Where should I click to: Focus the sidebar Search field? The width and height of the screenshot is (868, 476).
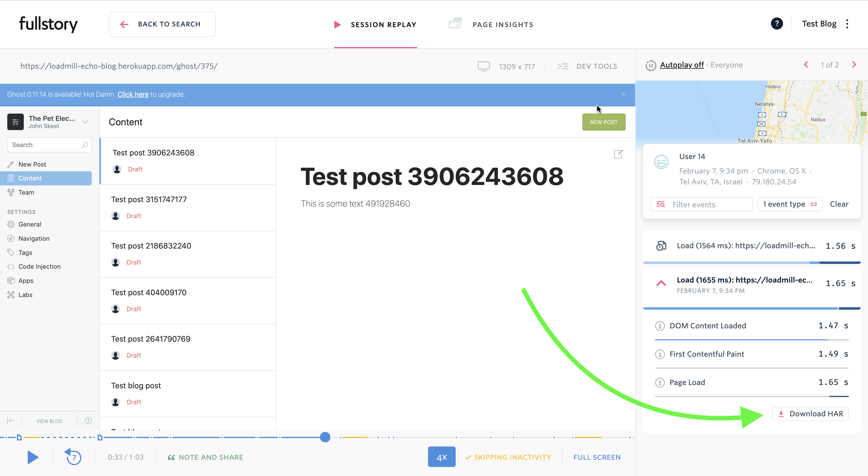[x=49, y=145]
